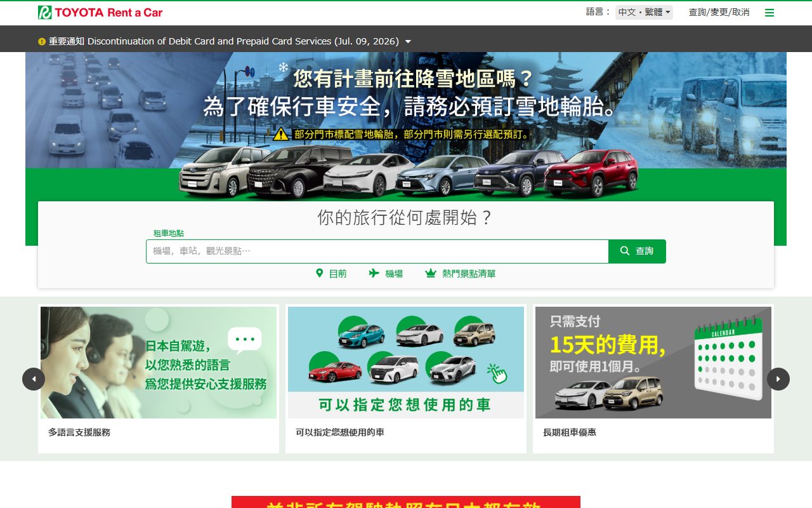Open the green hamburger menu icon
The width and height of the screenshot is (812, 508).
[x=769, y=13]
